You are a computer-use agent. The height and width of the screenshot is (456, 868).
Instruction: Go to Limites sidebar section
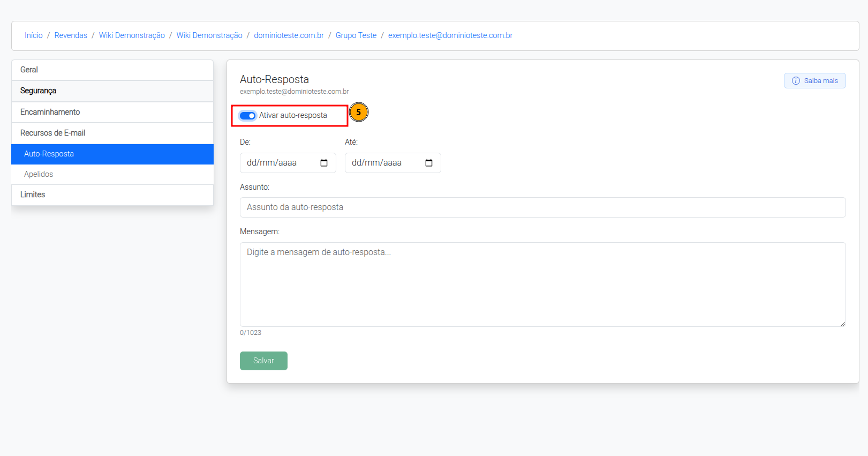pos(112,195)
